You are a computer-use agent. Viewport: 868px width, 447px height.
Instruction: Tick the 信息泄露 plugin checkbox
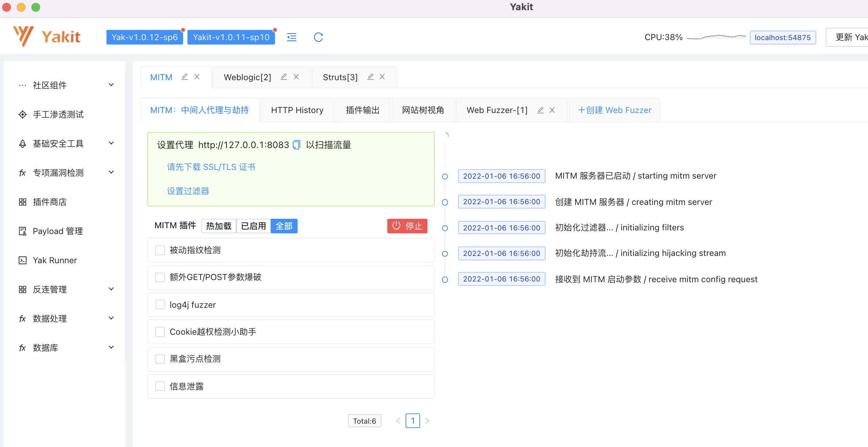[160, 386]
